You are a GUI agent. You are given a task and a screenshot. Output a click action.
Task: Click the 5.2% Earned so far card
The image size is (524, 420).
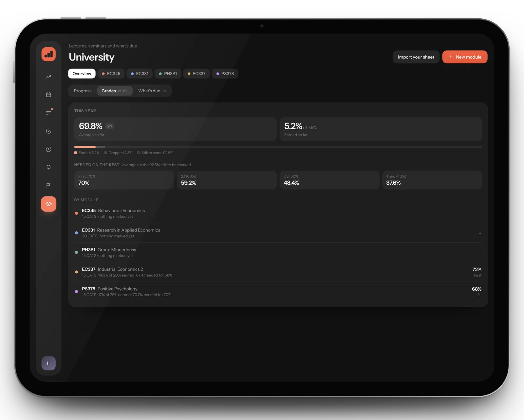tap(381, 129)
